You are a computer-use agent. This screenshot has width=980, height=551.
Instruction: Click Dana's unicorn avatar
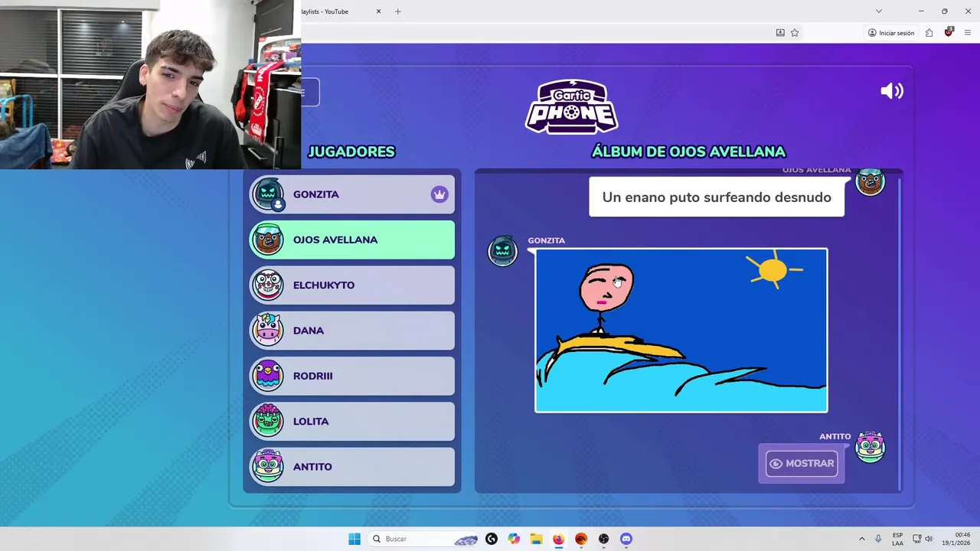tap(268, 331)
